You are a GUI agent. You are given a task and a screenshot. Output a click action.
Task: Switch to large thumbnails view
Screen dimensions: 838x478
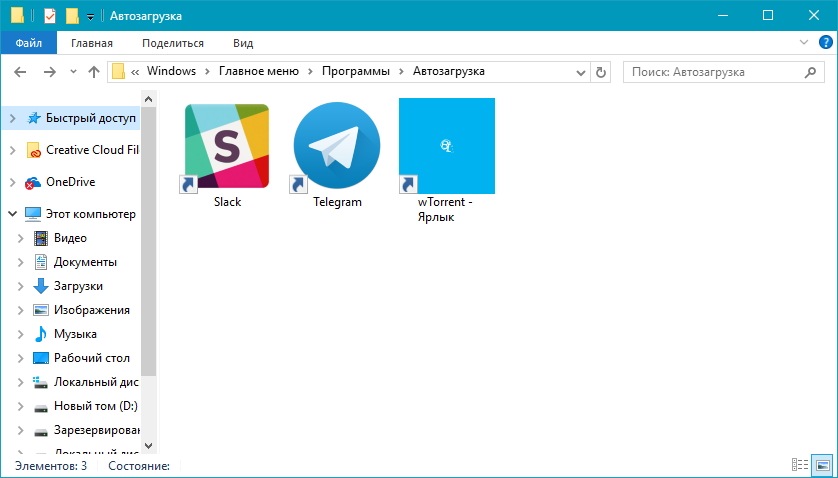823,465
